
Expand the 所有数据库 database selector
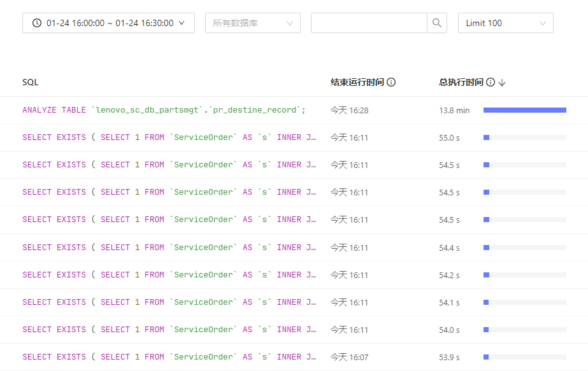(253, 23)
